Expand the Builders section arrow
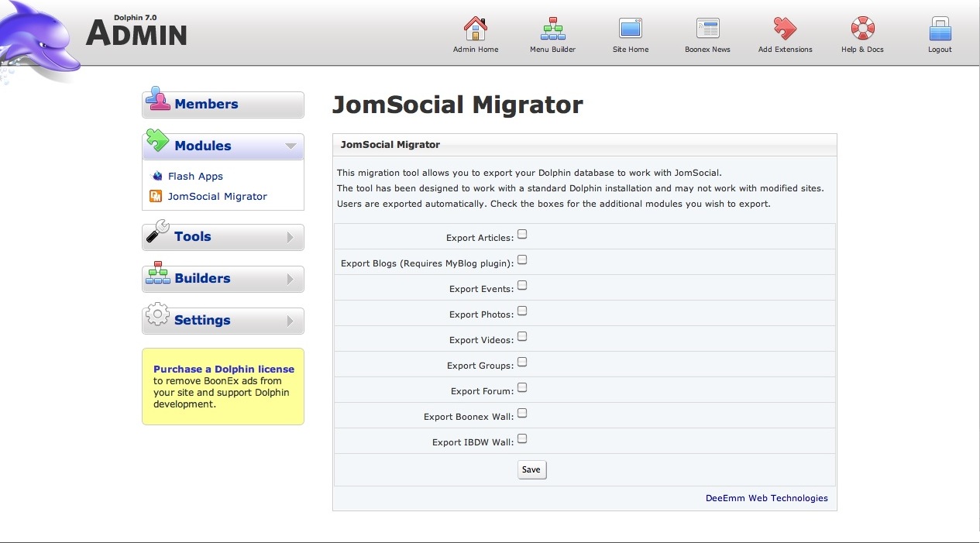 click(291, 279)
